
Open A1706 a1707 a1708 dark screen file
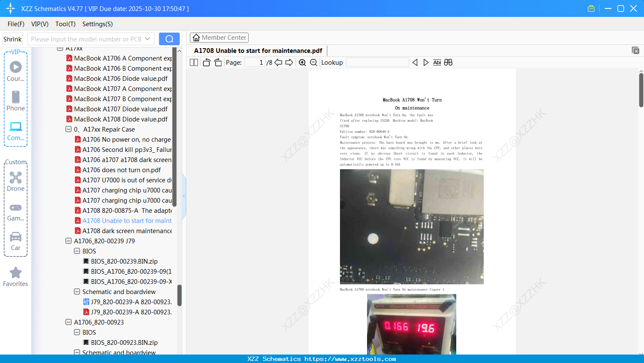pos(123,160)
